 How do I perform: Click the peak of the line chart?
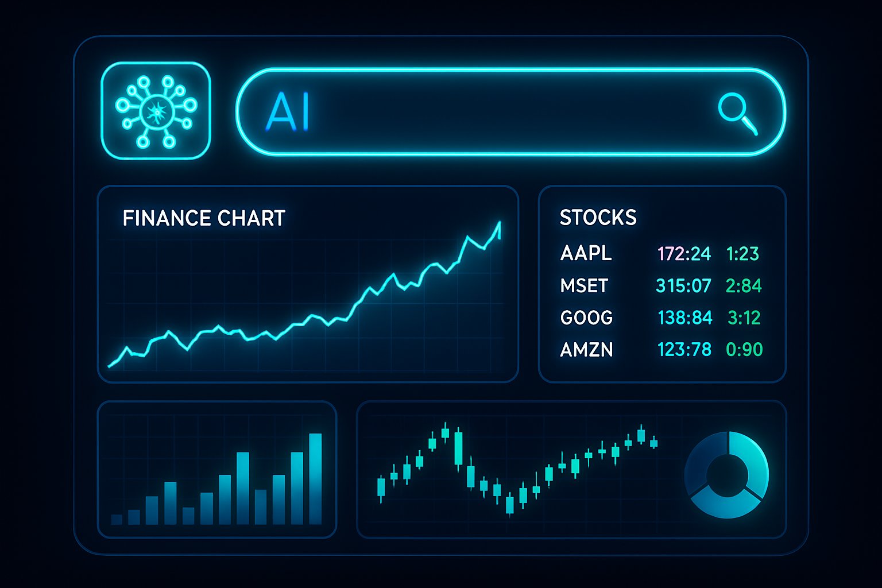(500, 223)
